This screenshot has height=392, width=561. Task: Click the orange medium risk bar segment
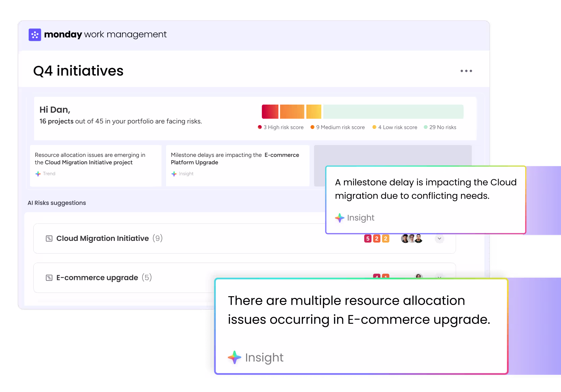pyautogui.click(x=292, y=112)
